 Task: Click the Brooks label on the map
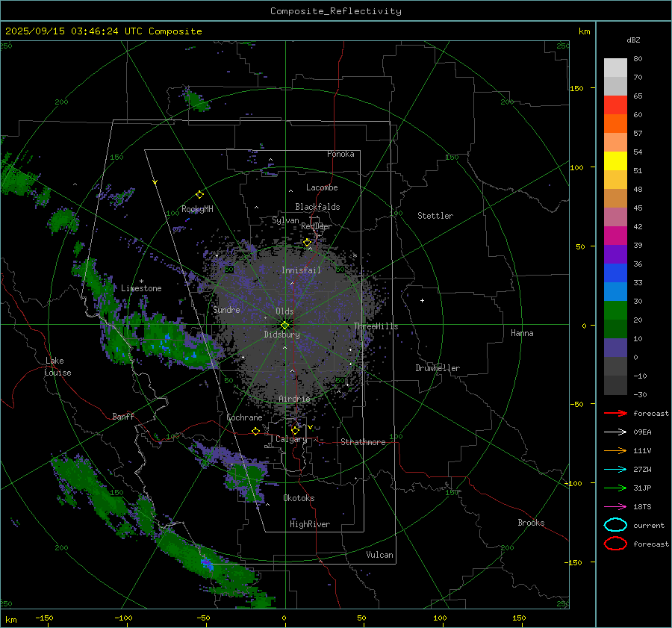(x=531, y=523)
